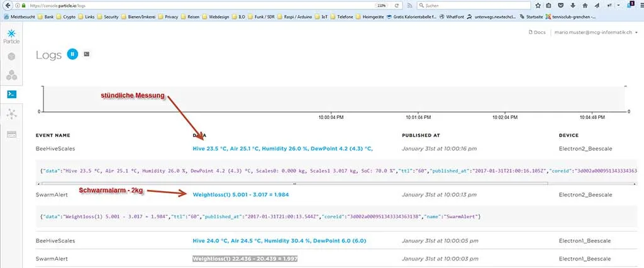This screenshot has height=268, width=644.
Task: Select Weightloss(1) 5.001 - 3.017 = 1.984 event
Action: 241,194
